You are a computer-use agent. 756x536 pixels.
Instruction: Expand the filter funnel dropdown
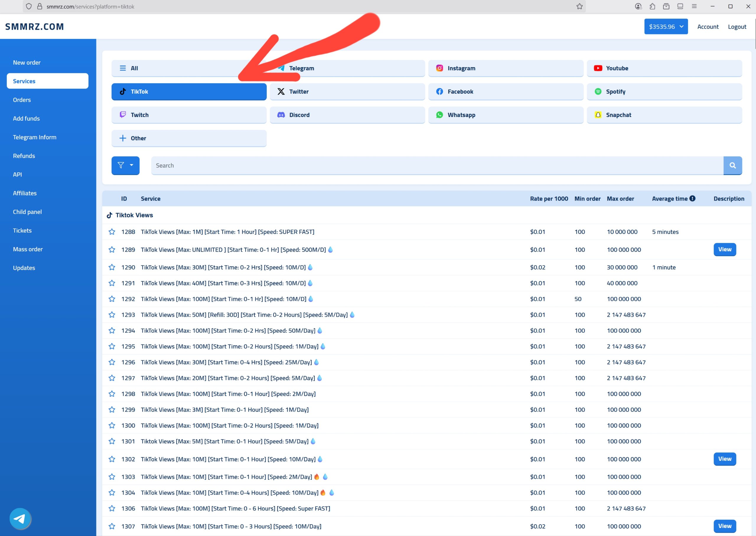[x=126, y=165]
